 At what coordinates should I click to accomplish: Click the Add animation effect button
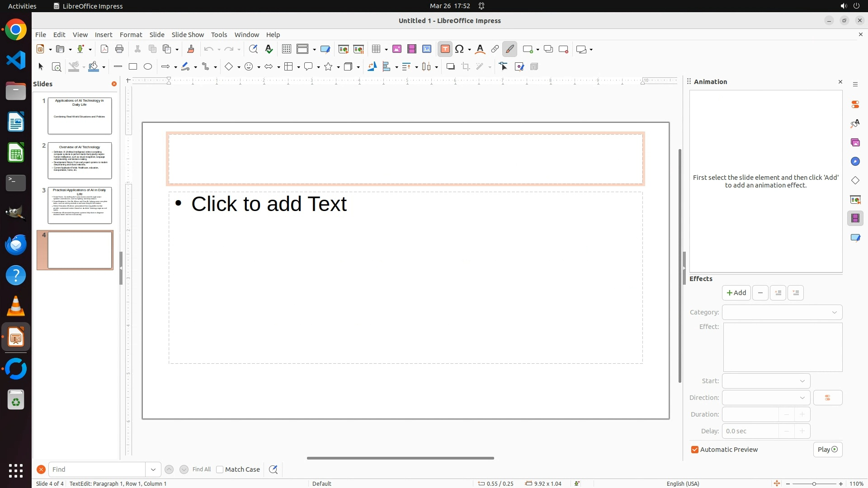(x=736, y=293)
